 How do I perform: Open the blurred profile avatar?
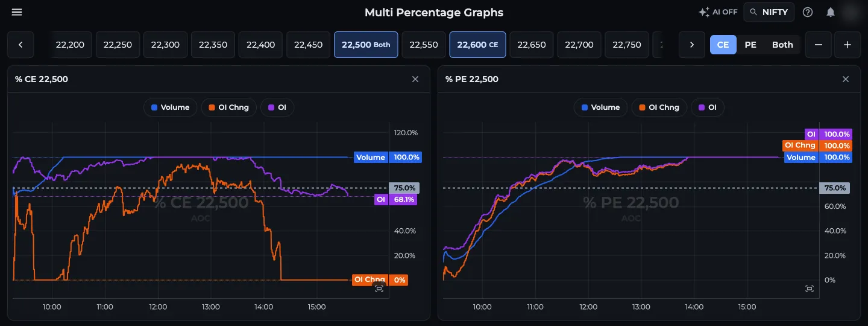(x=851, y=12)
